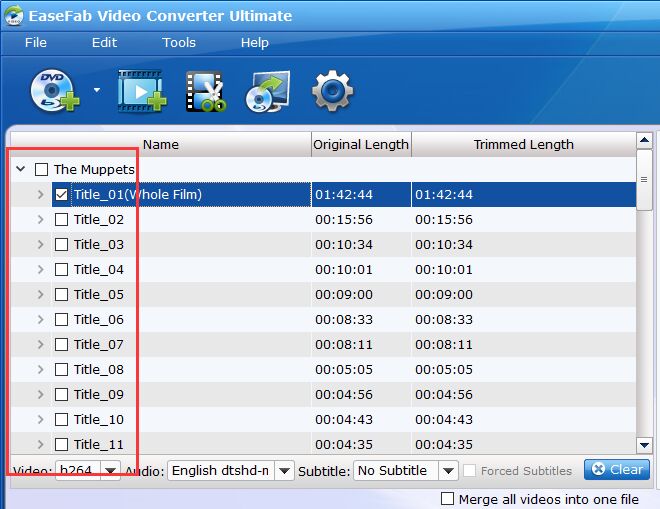Open the Edit menu
660x509 pixels.
click(104, 43)
